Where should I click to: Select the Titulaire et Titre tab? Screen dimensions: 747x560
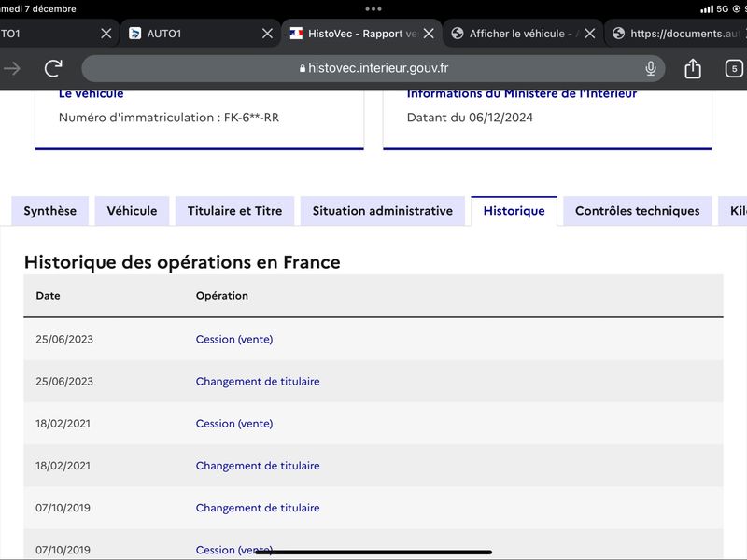pos(235,211)
